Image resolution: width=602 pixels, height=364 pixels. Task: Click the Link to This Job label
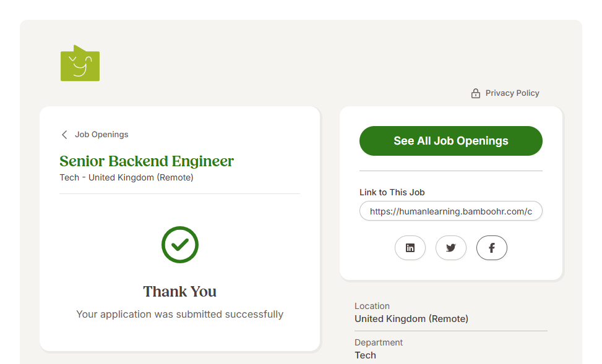tap(392, 192)
